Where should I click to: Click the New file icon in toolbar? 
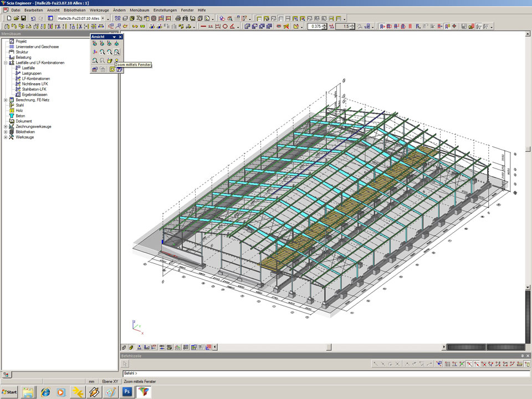9,18
